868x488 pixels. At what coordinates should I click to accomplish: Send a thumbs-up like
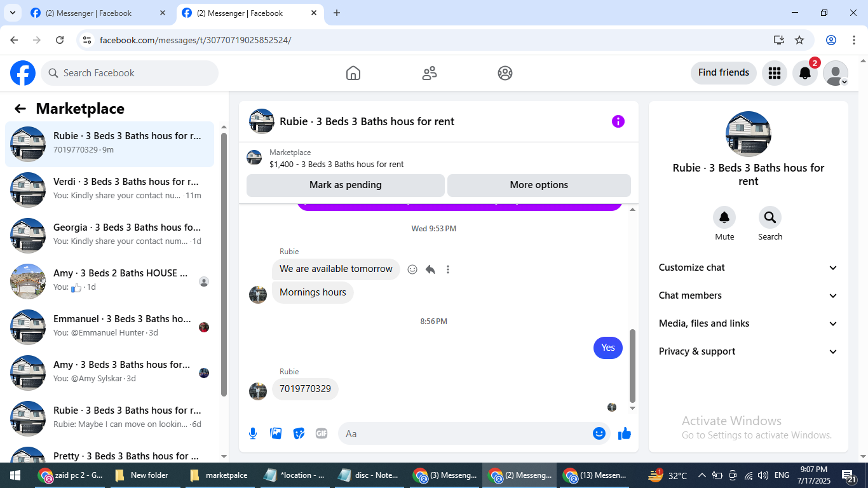(x=625, y=433)
